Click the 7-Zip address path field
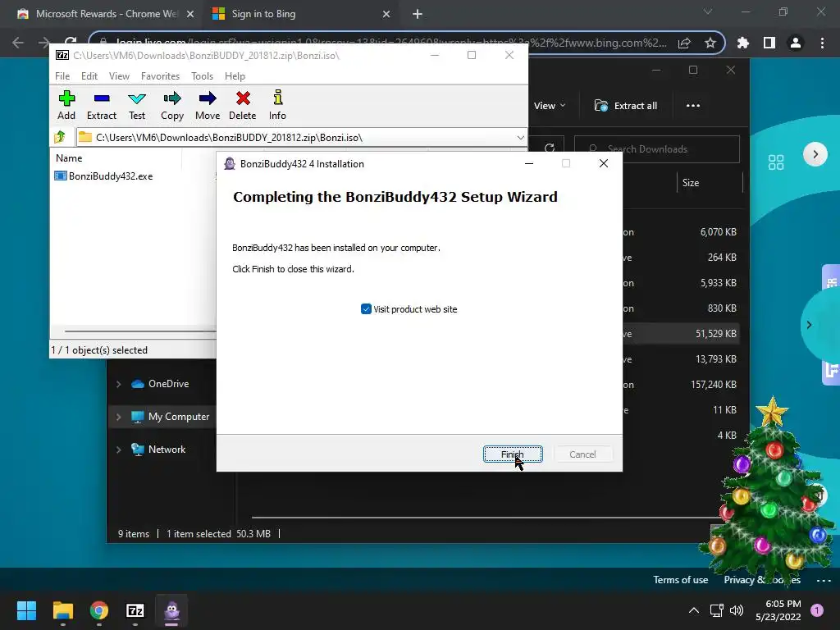This screenshot has height=630, width=840. click(301, 138)
